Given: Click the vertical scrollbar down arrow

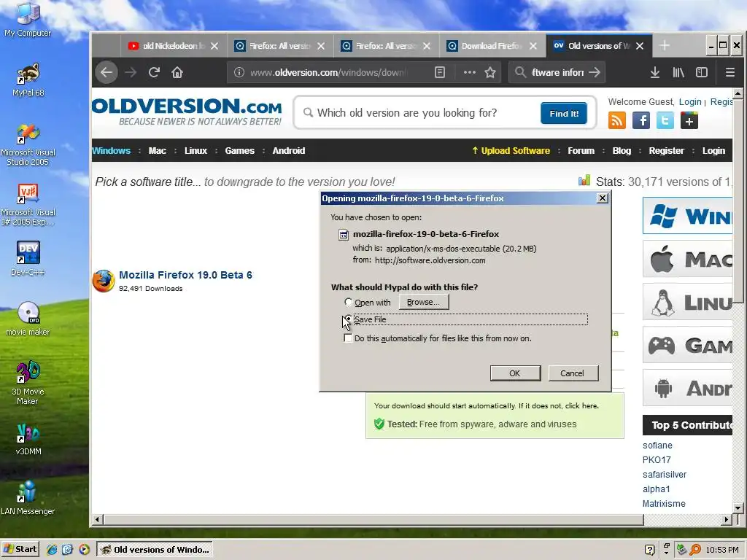Looking at the screenshot, I should (738, 507).
